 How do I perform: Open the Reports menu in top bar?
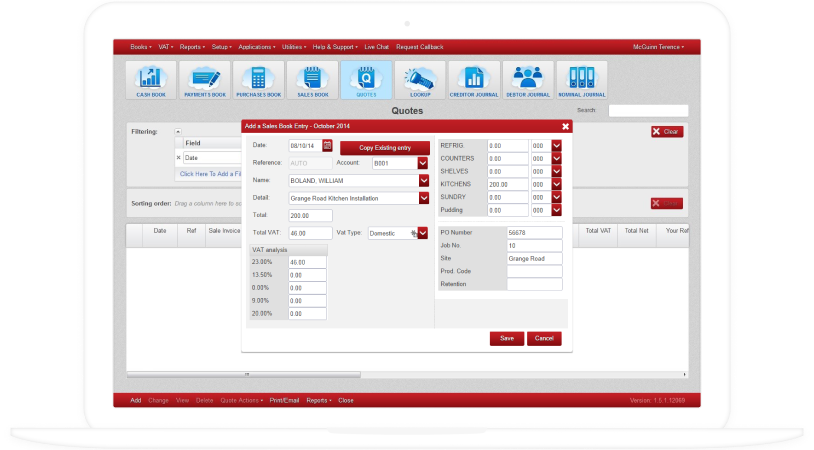[192, 47]
